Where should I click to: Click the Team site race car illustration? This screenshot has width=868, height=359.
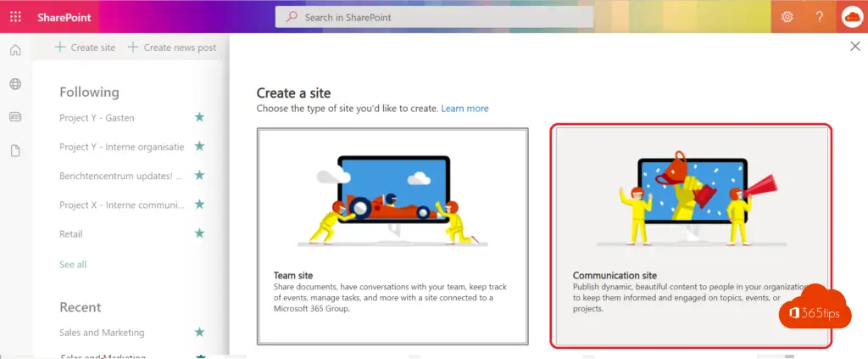[393, 201]
